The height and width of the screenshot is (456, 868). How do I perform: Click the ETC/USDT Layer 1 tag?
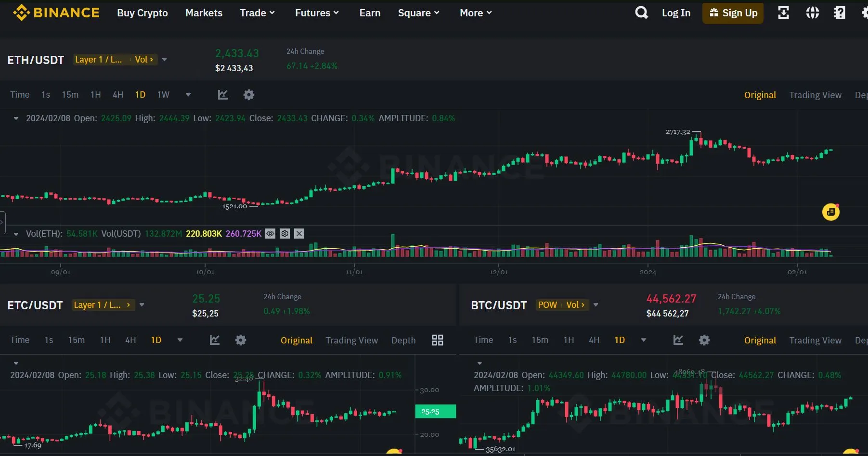102,305
